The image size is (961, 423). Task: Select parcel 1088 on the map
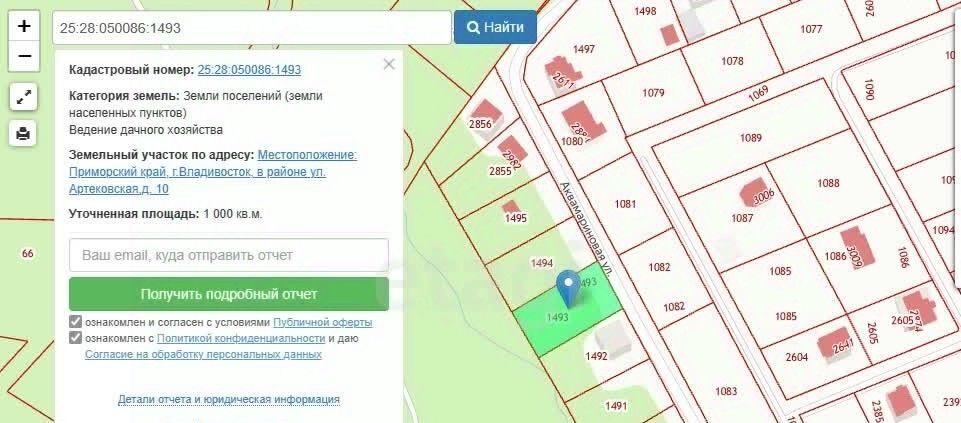[828, 183]
